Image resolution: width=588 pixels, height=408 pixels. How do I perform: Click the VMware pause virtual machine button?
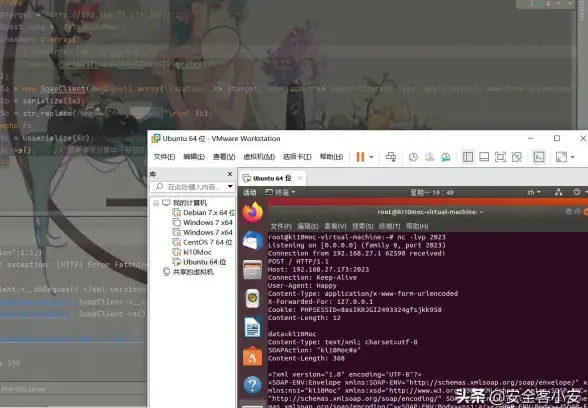tap(360, 157)
